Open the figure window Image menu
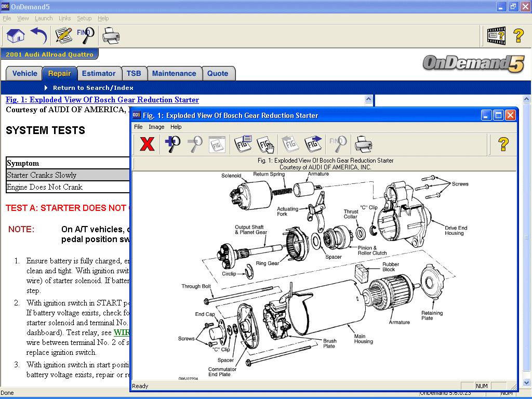The image size is (532, 399). (x=156, y=127)
